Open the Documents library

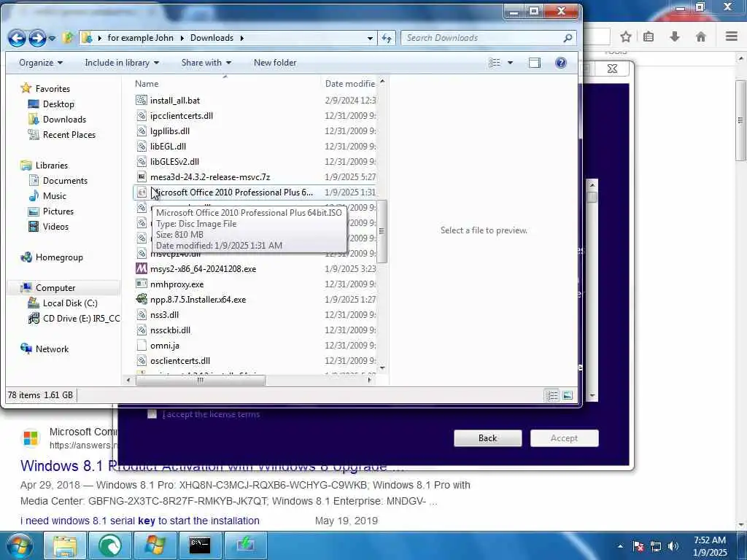pyautogui.click(x=65, y=181)
